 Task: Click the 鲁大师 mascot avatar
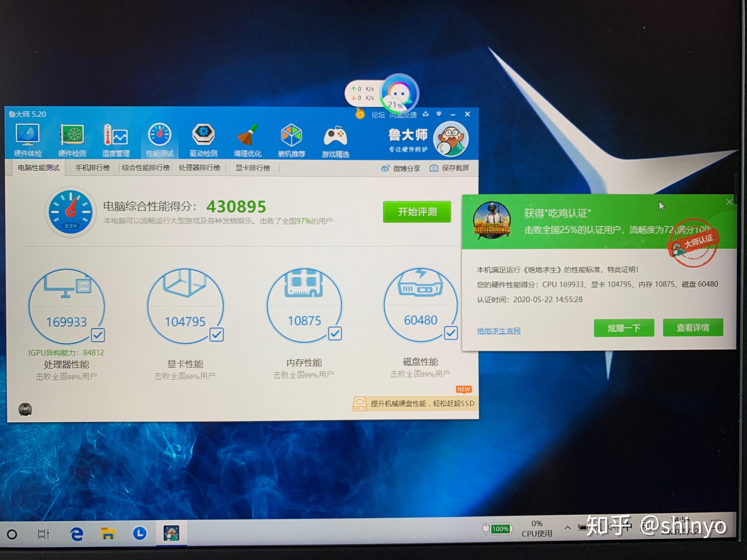[451, 139]
